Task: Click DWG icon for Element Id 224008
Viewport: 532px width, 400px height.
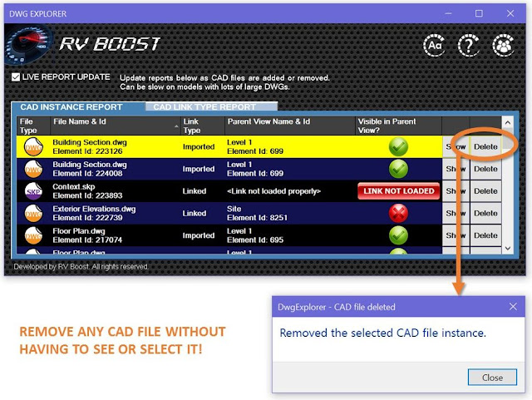Action: [33, 169]
